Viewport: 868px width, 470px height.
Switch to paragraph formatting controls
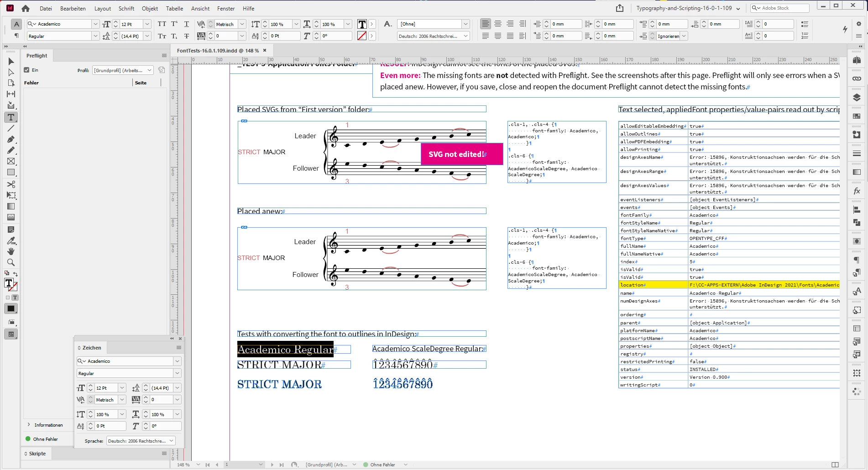pos(16,36)
